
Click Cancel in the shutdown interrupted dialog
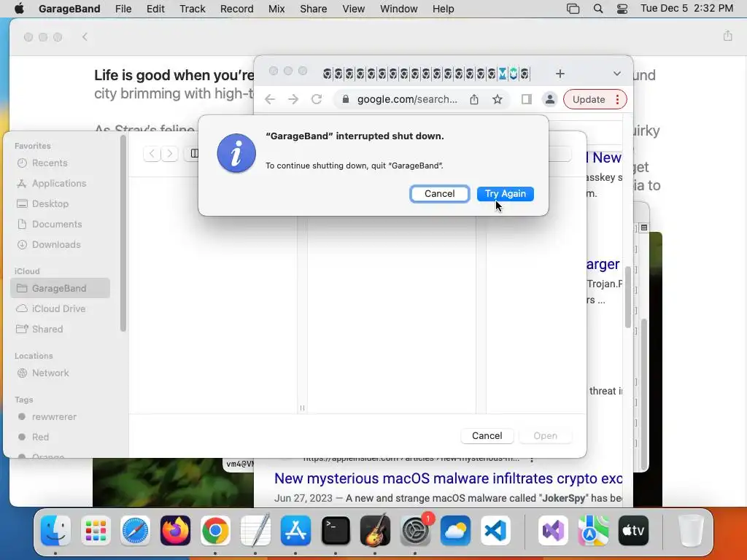coord(439,194)
